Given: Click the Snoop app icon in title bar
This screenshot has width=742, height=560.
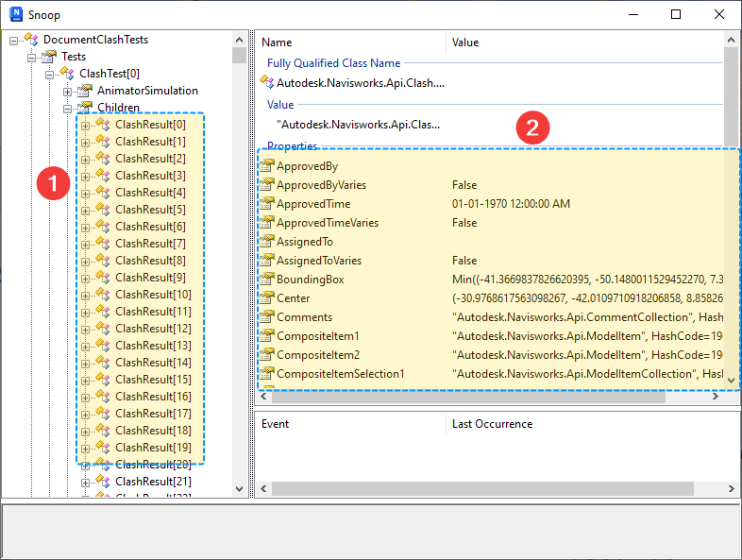Looking at the screenshot, I should 14,14.
